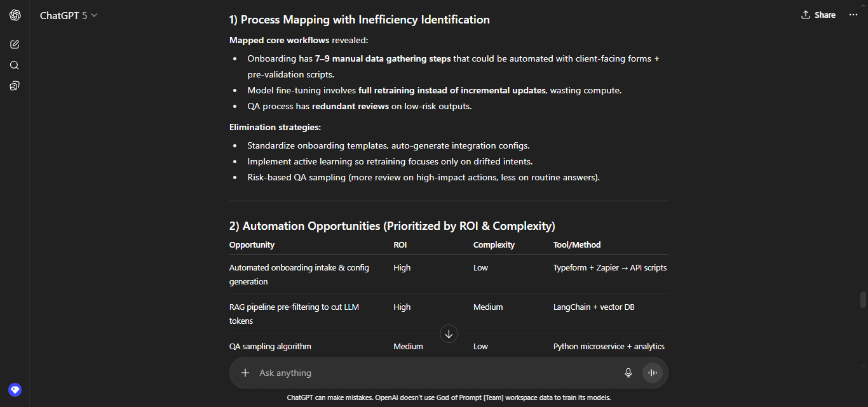Click the Complexity column header

(x=494, y=244)
